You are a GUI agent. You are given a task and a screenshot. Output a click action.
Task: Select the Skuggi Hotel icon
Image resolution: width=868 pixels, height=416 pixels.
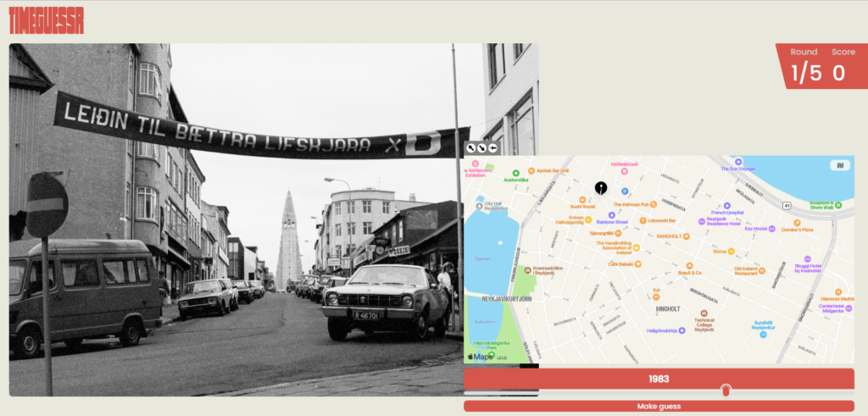[x=807, y=259]
